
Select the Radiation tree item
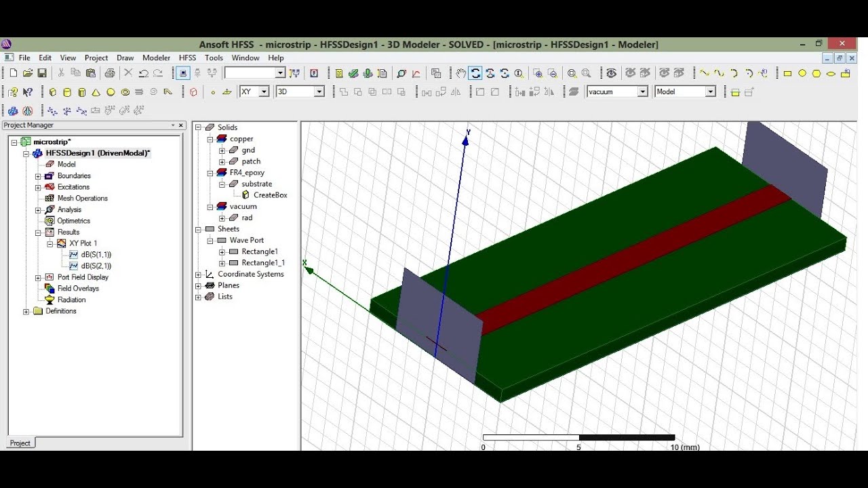71,300
